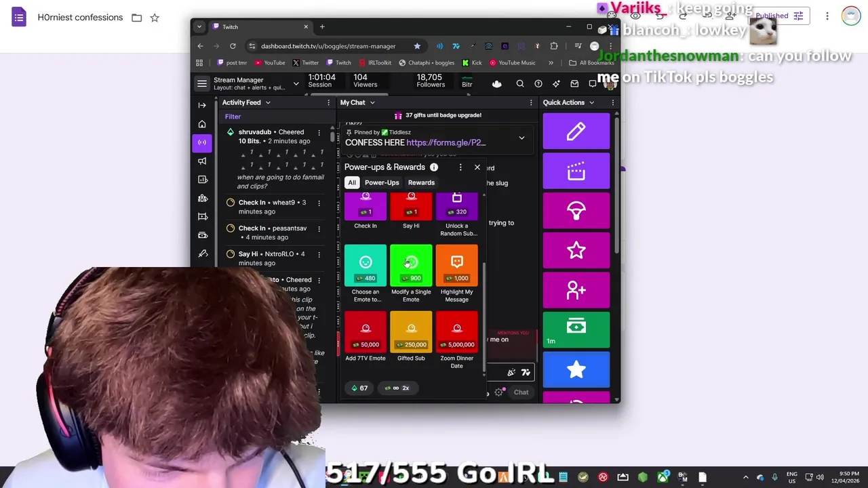Screen dimensions: 868x488
Task: Redeem the Choose an Emote reward
Action: point(366,274)
